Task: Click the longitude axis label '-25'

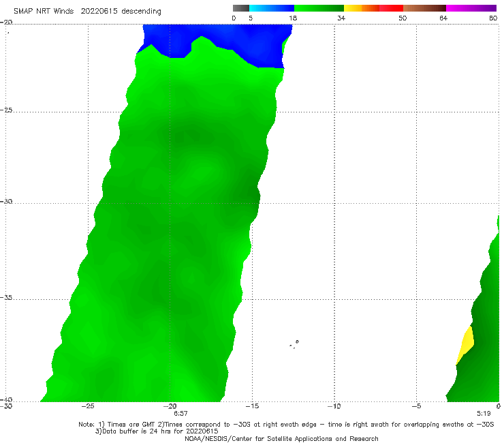Action: tap(88, 406)
